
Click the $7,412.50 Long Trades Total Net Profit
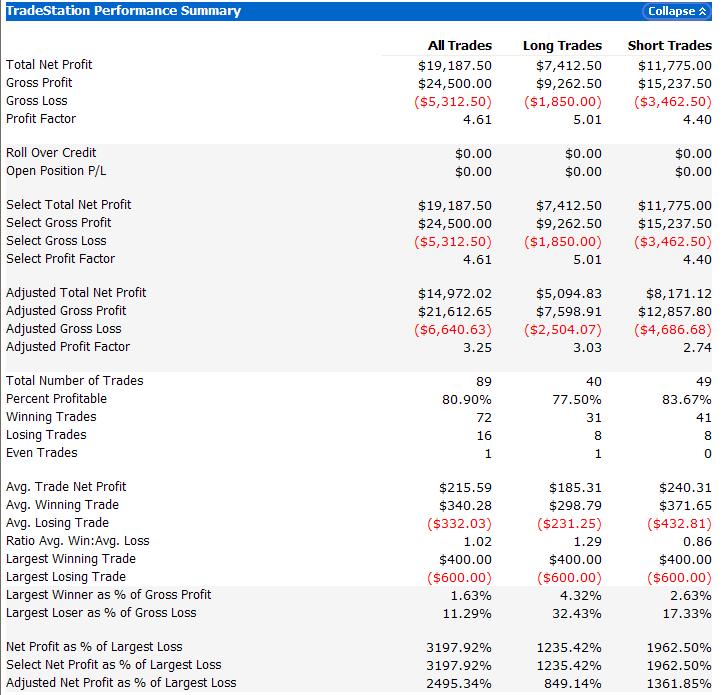[x=569, y=66]
